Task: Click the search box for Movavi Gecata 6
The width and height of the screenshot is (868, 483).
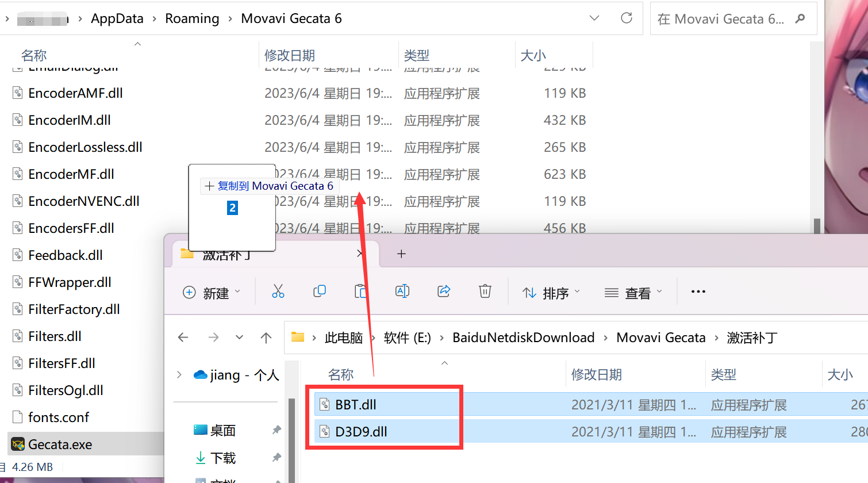Action: pos(721,19)
